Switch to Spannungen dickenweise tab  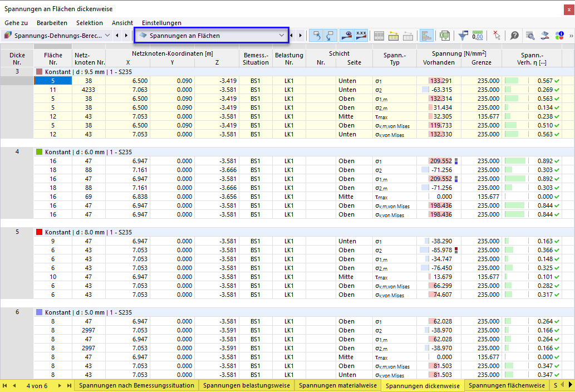(x=422, y=386)
